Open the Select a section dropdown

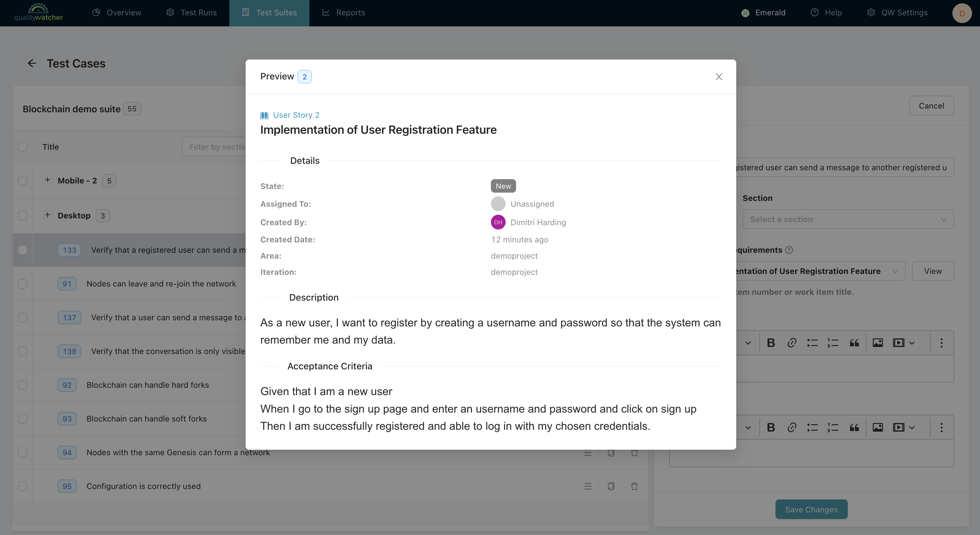848,219
